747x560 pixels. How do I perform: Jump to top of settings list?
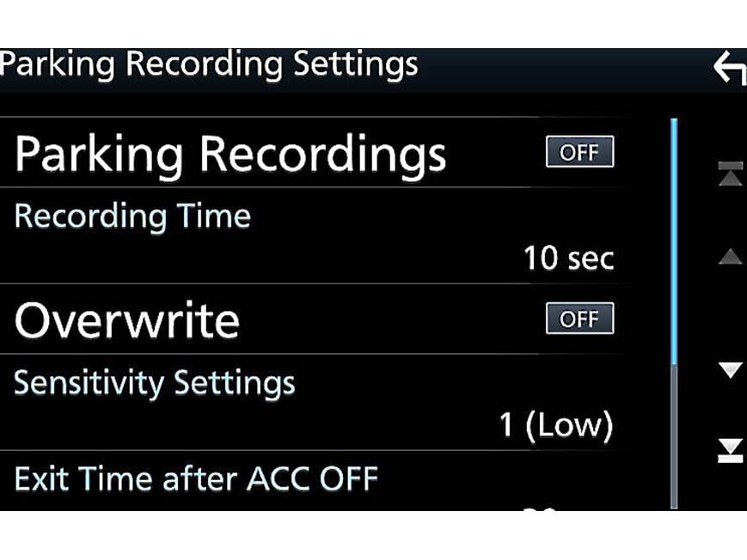coord(730,173)
